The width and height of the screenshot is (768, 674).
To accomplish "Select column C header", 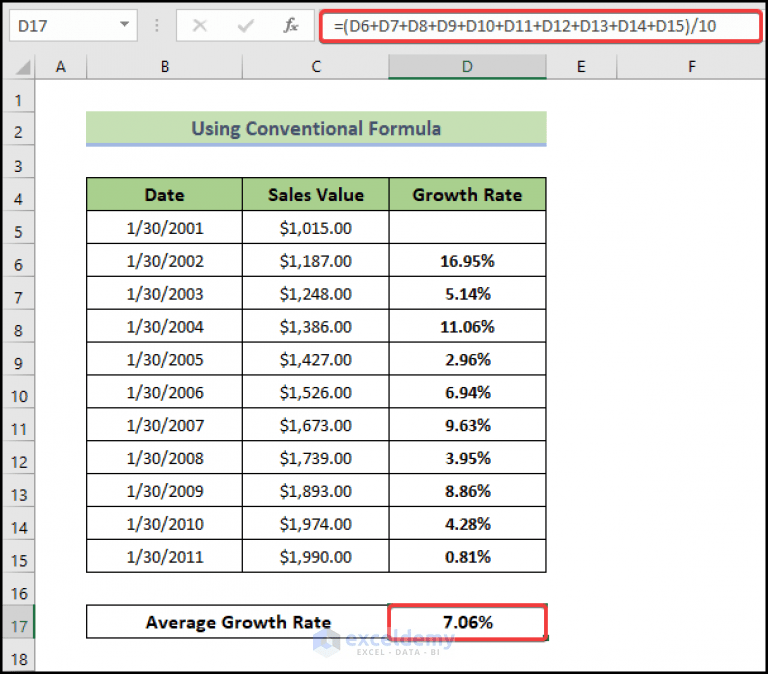I will [316, 67].
